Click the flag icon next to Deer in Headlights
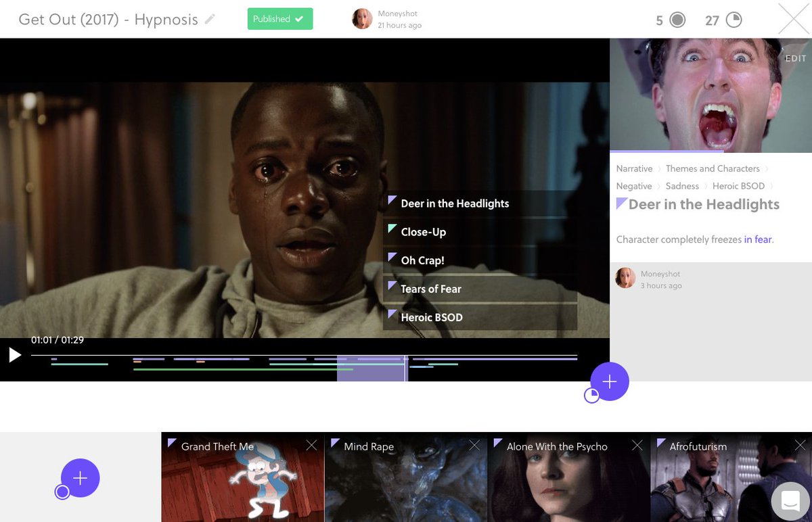 [x=392, y=199]
